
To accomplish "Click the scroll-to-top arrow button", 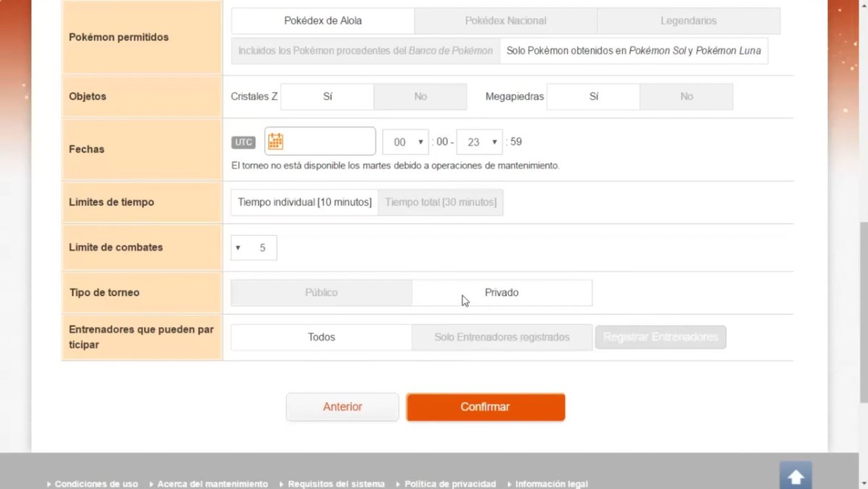I will click(x=796, y=476).
